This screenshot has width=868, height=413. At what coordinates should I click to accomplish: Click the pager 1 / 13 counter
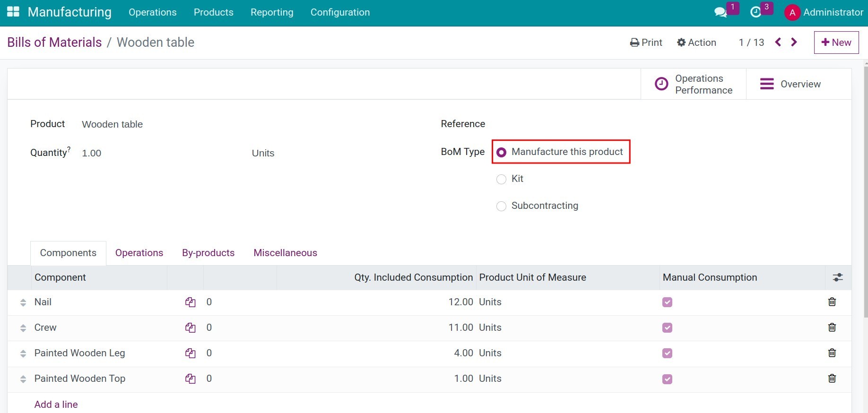(x=751, y=43)
